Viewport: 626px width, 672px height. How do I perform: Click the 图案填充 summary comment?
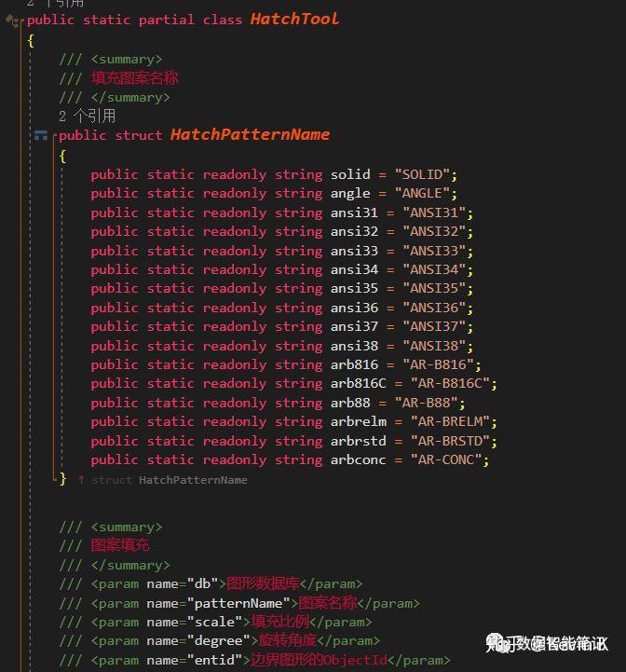point(120,545)
